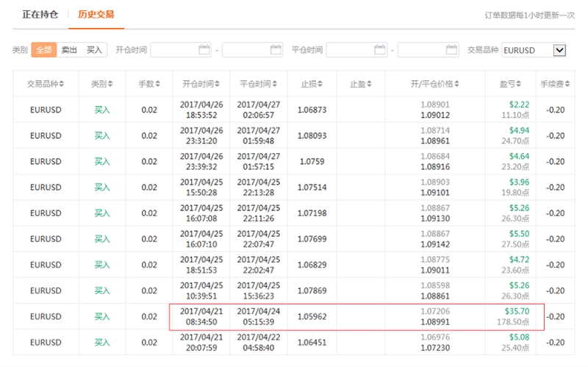The height and width of the screenshot is (367, 588).
Task: Click stop loss value 1.07198
Action: (x=312, y=213)
